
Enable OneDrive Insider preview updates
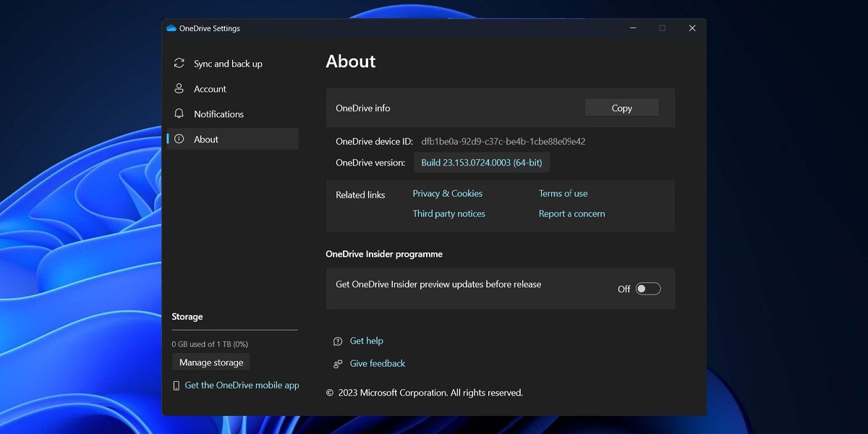[x=647, y=288]
